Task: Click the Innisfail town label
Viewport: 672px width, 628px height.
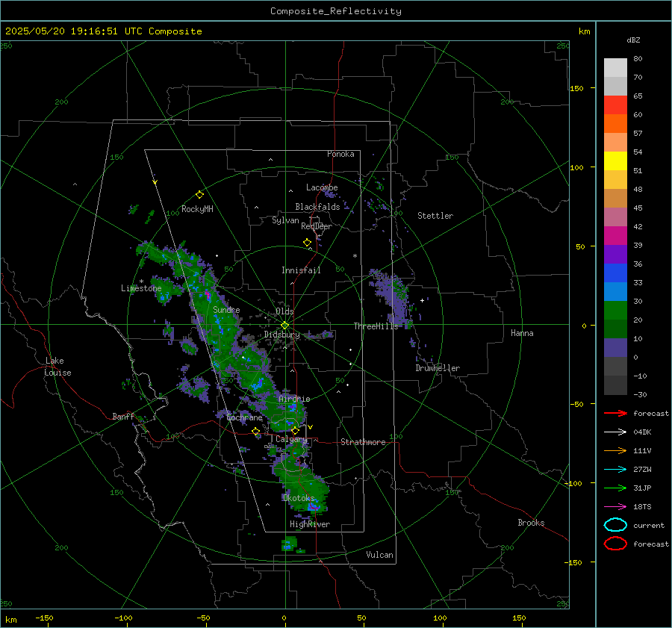Action: 301,270
